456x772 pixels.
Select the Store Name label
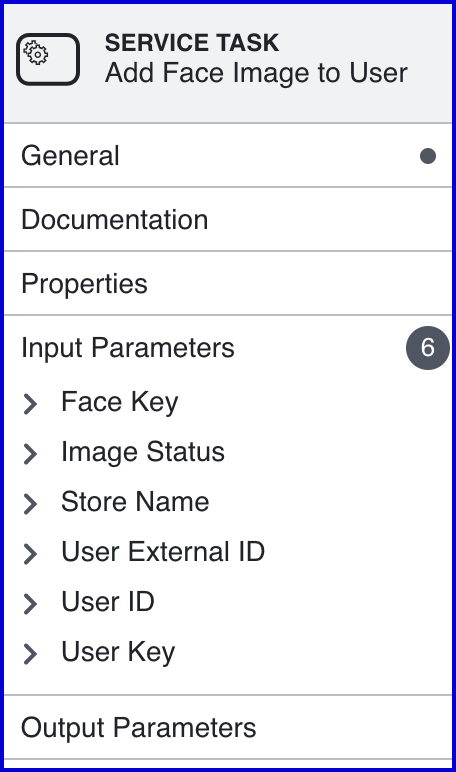pos(135,502)
